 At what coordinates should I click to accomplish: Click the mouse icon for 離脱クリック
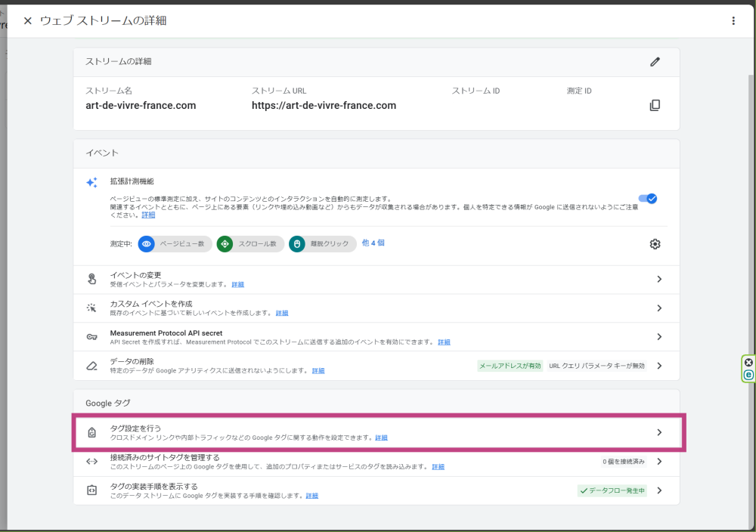point(297,244)
